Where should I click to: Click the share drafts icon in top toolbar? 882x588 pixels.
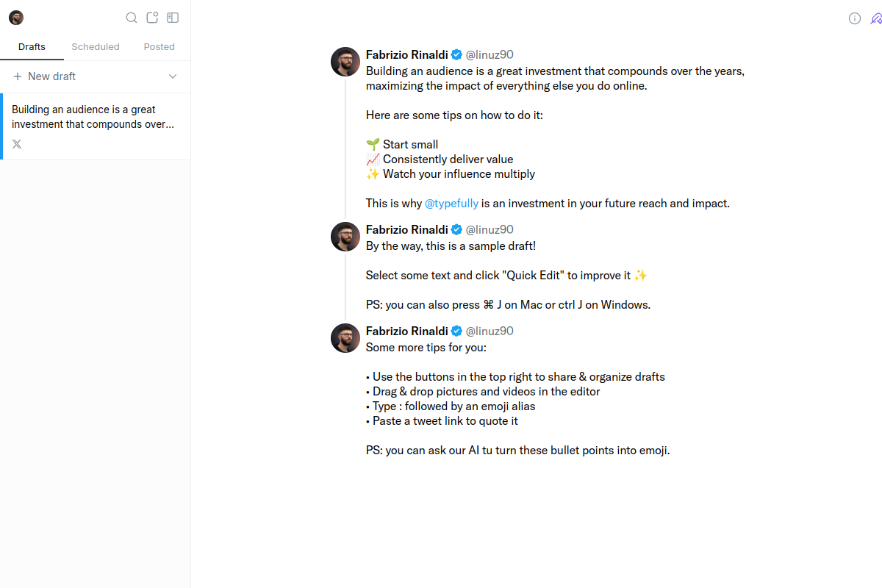tap(152, 18)
